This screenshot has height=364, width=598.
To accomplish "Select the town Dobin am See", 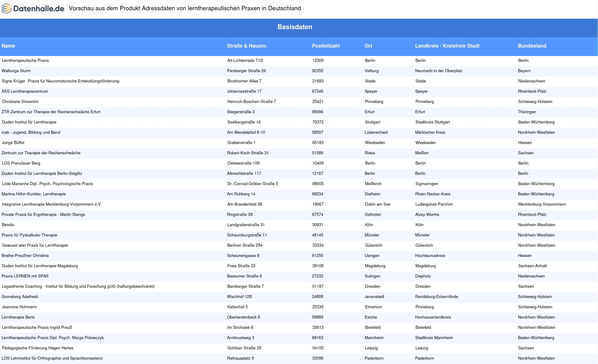I will coord(378,204).
